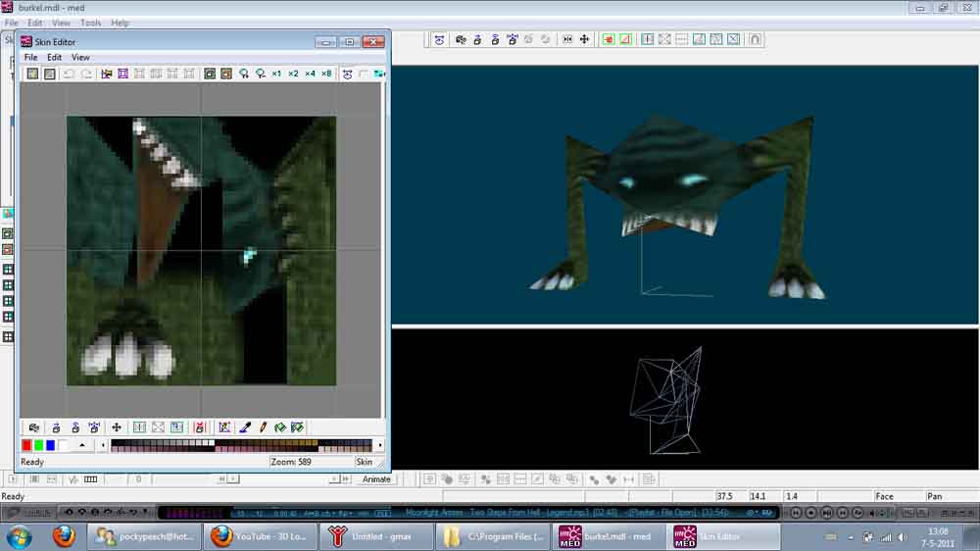980x551 pixels.
Task: Click the Zoom: 589 status field
Action: (310, 462)
